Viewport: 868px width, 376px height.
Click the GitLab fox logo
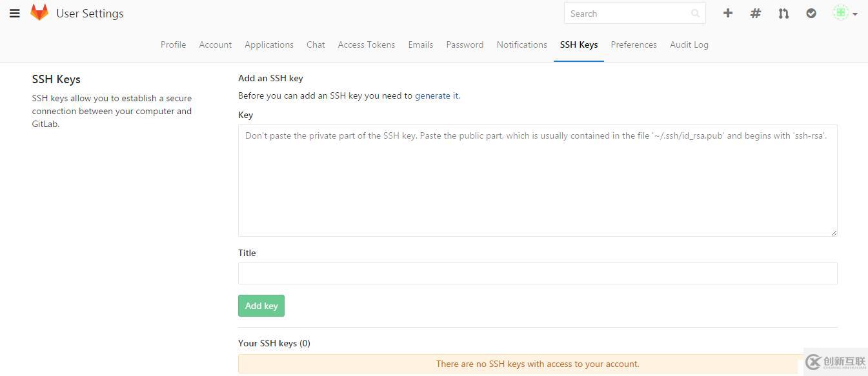(39, 12)
